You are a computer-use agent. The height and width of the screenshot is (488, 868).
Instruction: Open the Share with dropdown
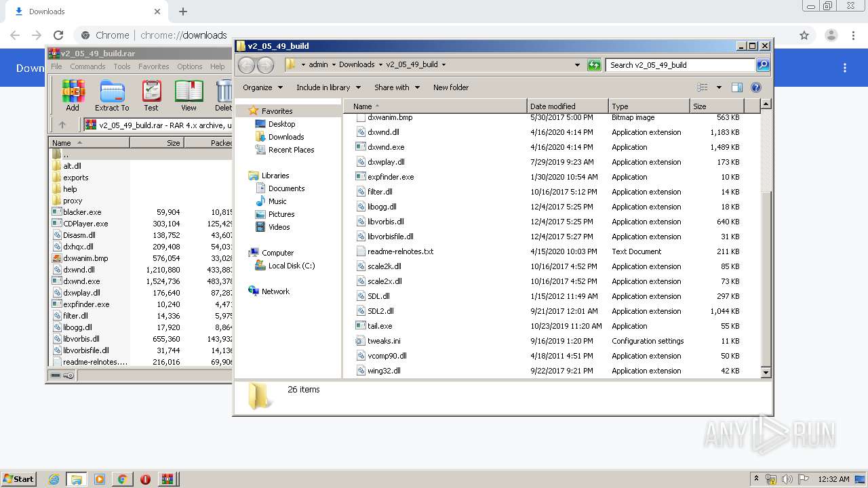tap(397, 87)
